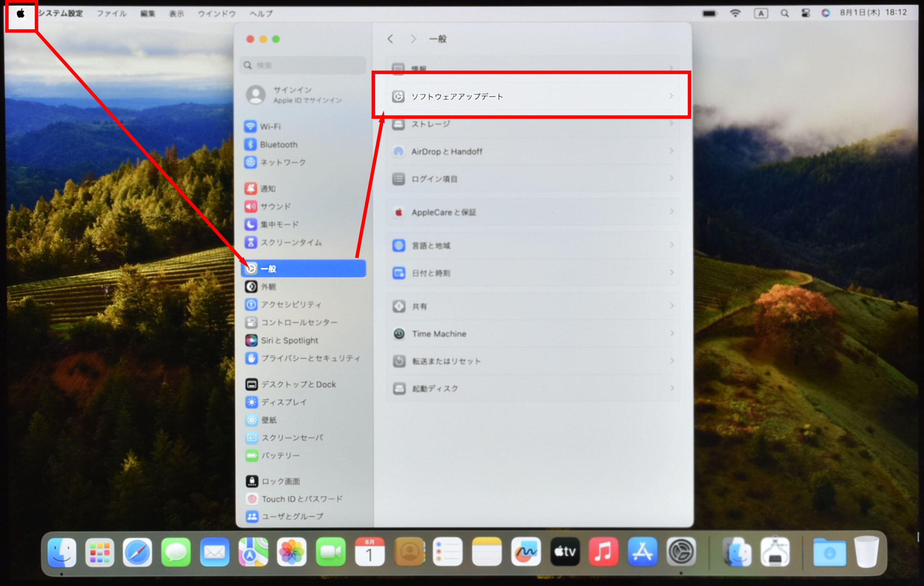
Task: Go forward with the right arrow button
Action: click(x=413, y=39)
